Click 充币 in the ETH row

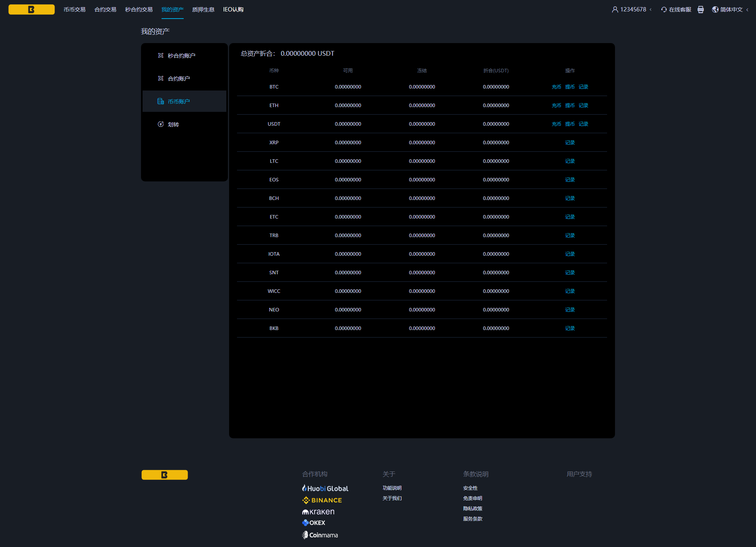point(557,105)
